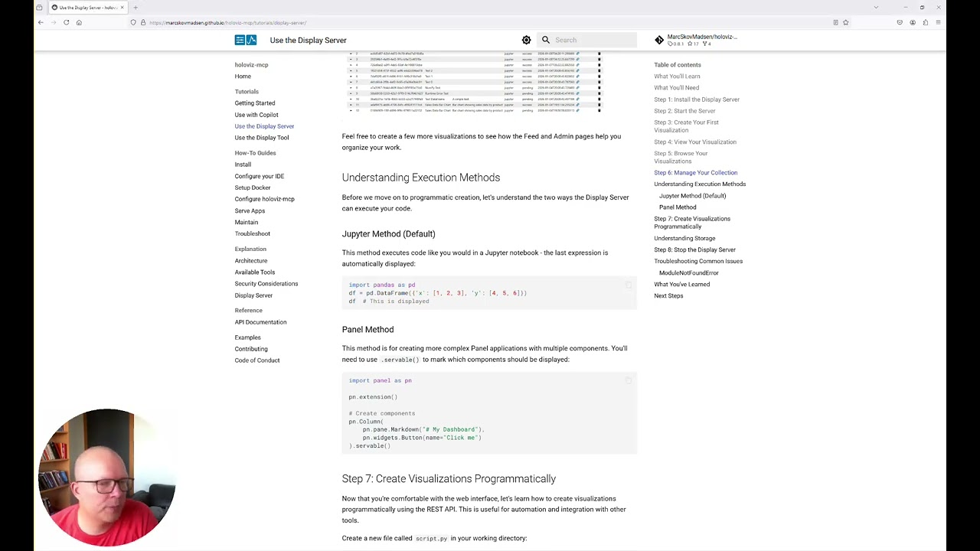980x551 pixels.
Task: Click the magnifier icon in search box
Action: coord(546,40)
